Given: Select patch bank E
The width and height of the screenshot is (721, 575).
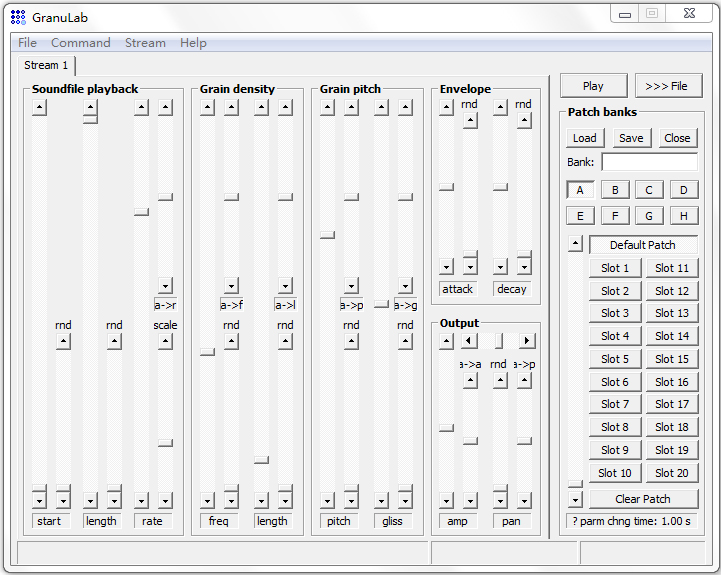Looking at the screenshot, I should (580, 216).
